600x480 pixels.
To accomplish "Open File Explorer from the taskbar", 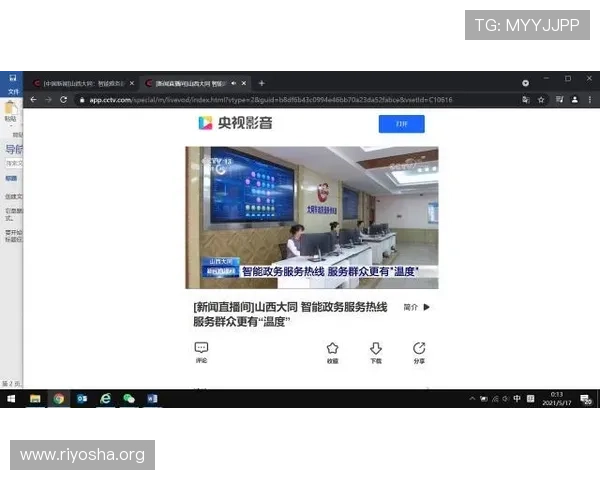I will 35,399.
